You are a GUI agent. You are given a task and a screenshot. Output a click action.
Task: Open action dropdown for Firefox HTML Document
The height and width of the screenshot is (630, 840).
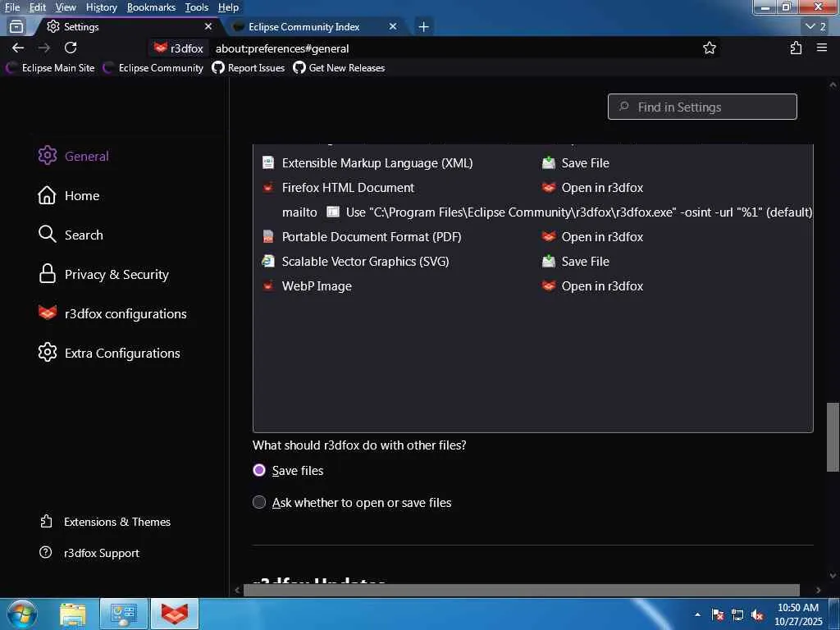pyautogui.click(x=676, y=188)
